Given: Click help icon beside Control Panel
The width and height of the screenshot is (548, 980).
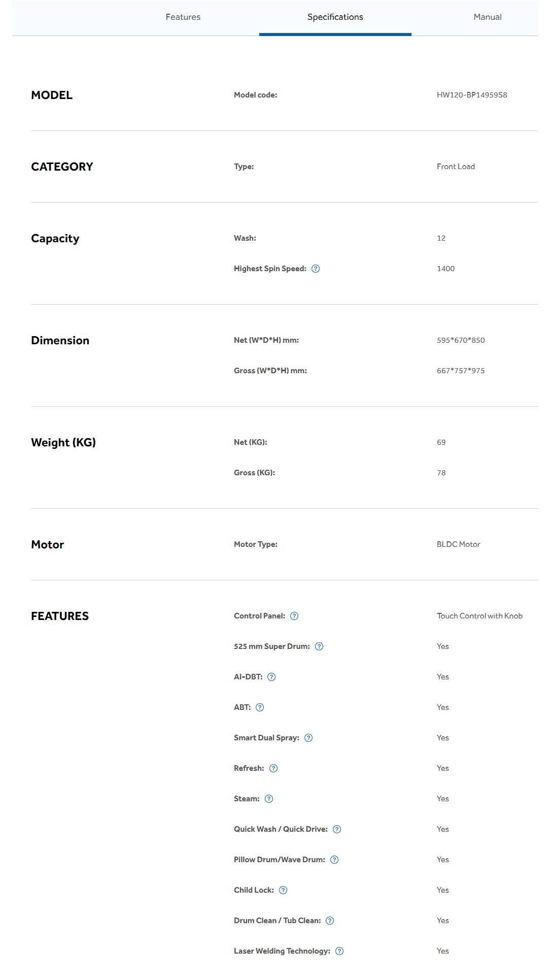Looking at the screenshot, I should pos(294,616).
